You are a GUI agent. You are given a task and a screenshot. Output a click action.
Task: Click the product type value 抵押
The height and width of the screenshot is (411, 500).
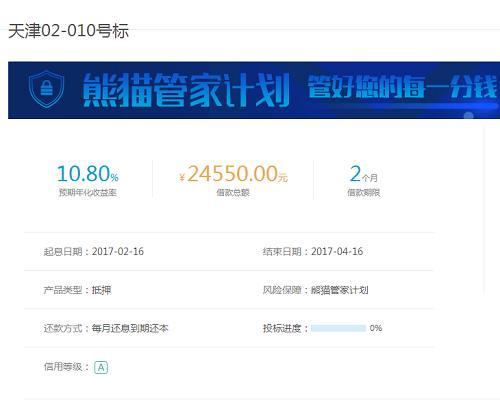pos(101,290)
